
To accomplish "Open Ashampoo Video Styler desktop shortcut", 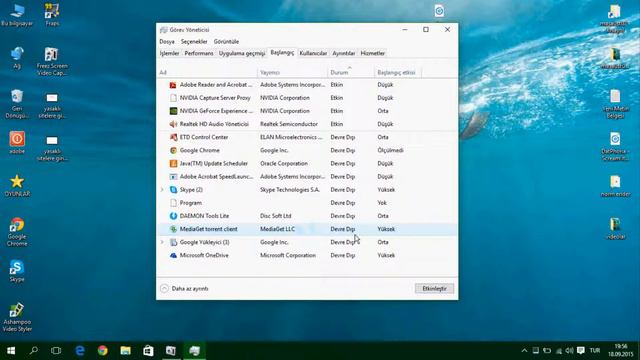I will point(17,317).
